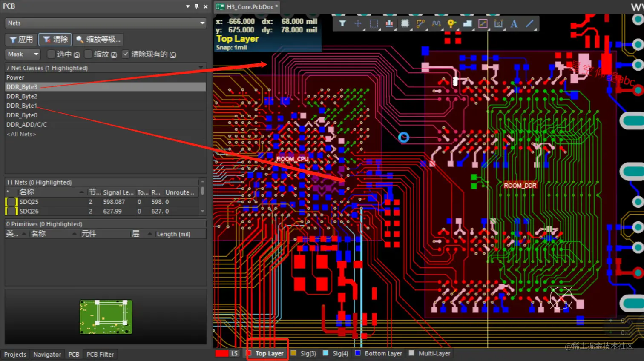Select the H3_Core.PcbDoc document tab

click(247, 7)
